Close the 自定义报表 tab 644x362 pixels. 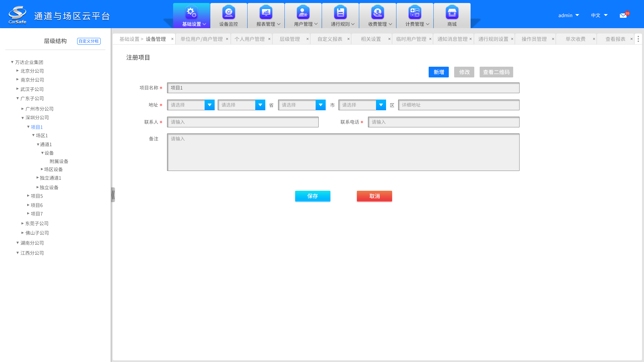[x=348, y=39]
